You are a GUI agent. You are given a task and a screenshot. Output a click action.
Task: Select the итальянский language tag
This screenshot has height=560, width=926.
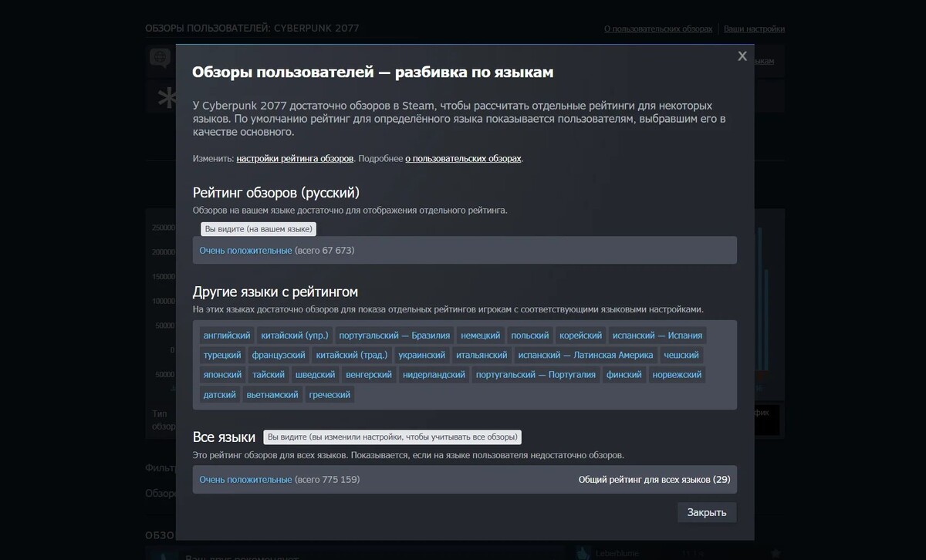pyautogui.click(x=482, y=355)
